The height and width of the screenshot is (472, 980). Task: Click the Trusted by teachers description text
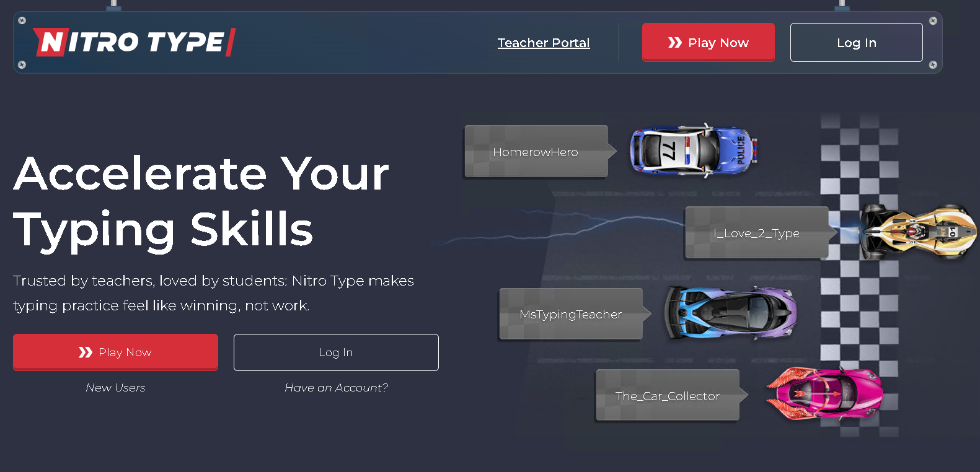click(x=213, y=293)
